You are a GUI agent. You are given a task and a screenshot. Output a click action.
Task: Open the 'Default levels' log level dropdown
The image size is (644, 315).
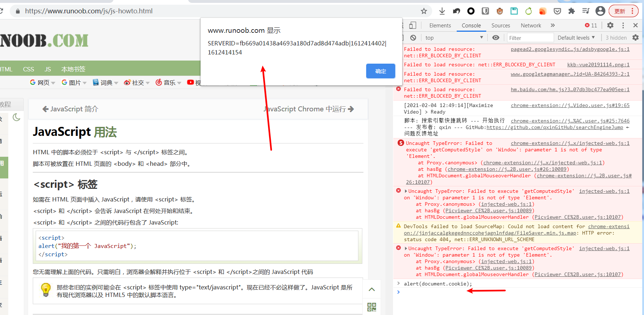[x=576, y=37]
